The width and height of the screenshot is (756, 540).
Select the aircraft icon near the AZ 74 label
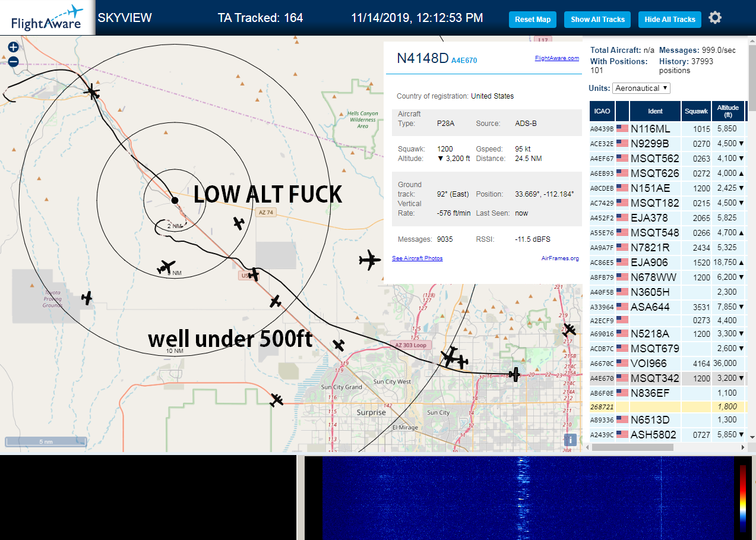(239, 223)
